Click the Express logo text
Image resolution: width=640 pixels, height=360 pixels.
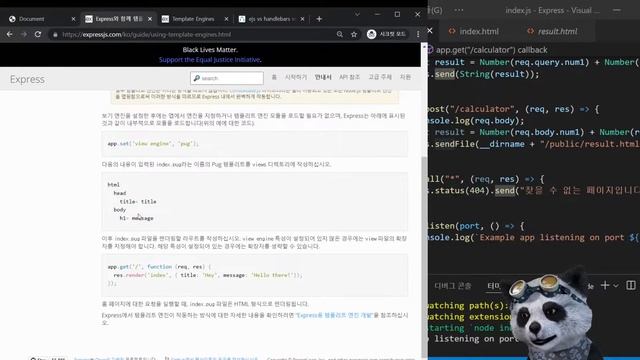[x=27, y=79]
